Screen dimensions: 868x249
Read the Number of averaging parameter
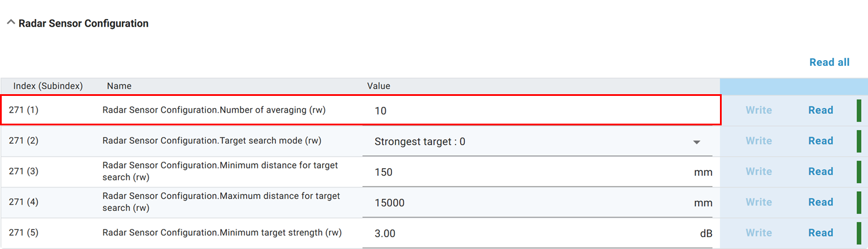click(820, 110)
